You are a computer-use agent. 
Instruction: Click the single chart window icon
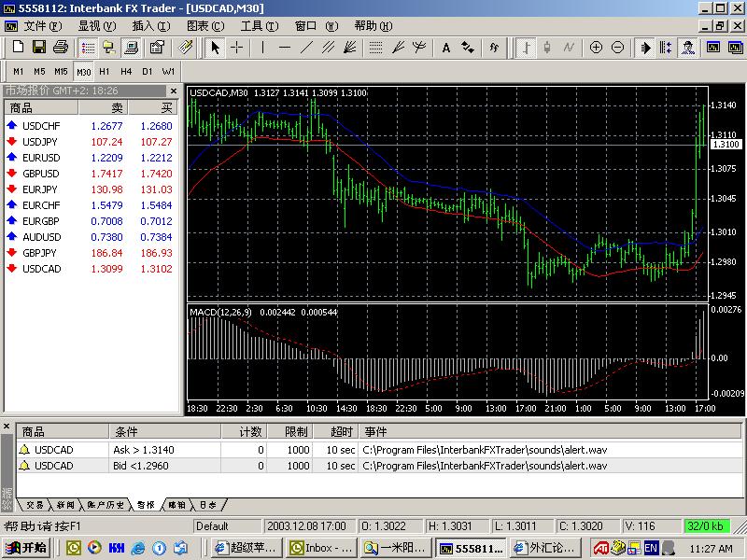(713, 48)
